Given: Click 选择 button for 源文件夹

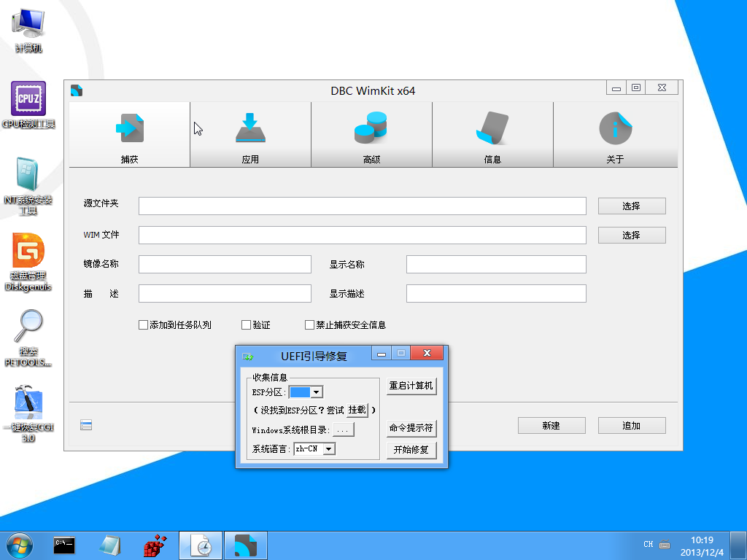Looking at the screenshot, I should pos(632,206).
